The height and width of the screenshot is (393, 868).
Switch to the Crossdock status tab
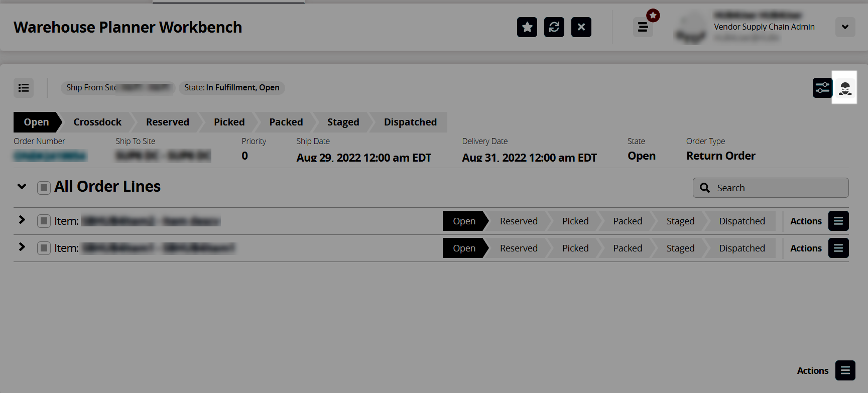pyautogui.click(x=97, y=122)
